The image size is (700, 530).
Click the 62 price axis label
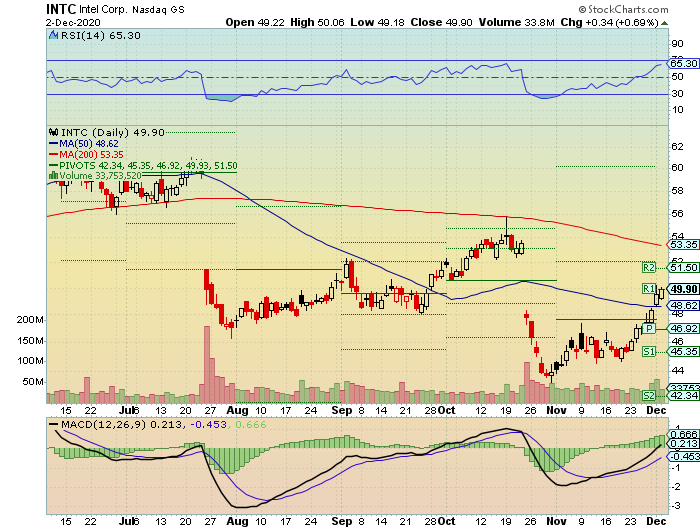(x=677, y=146)
